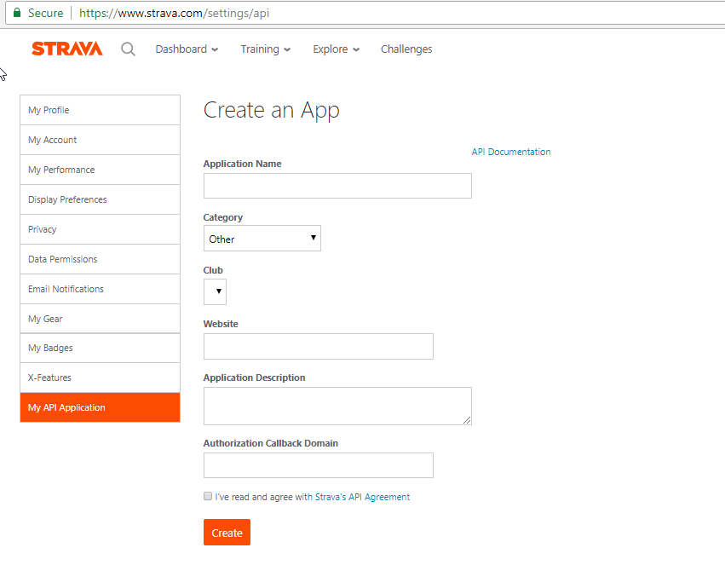Select X-Features in the sidebar

click(100, 378)
